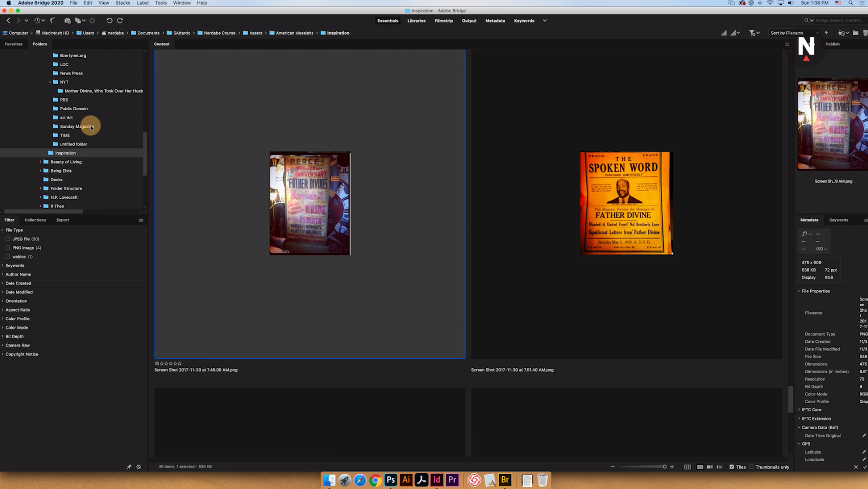
Task: Expand the IPTC Core section
Action: click(x=799, y=410)
